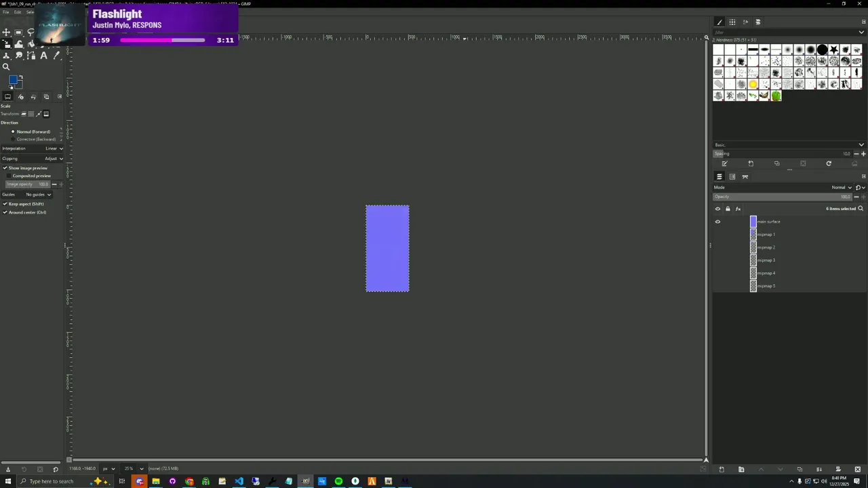Set transform target to Layer icon

coord(24,114)
